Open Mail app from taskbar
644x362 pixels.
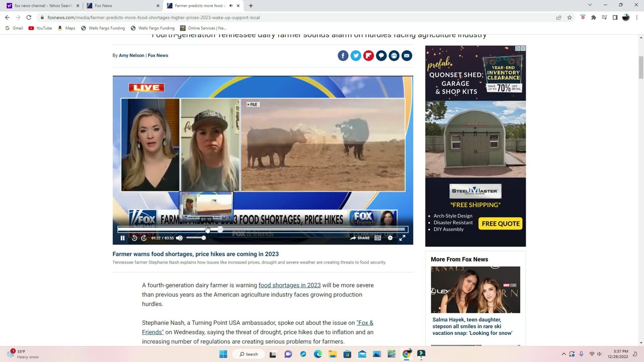point(362,354)
